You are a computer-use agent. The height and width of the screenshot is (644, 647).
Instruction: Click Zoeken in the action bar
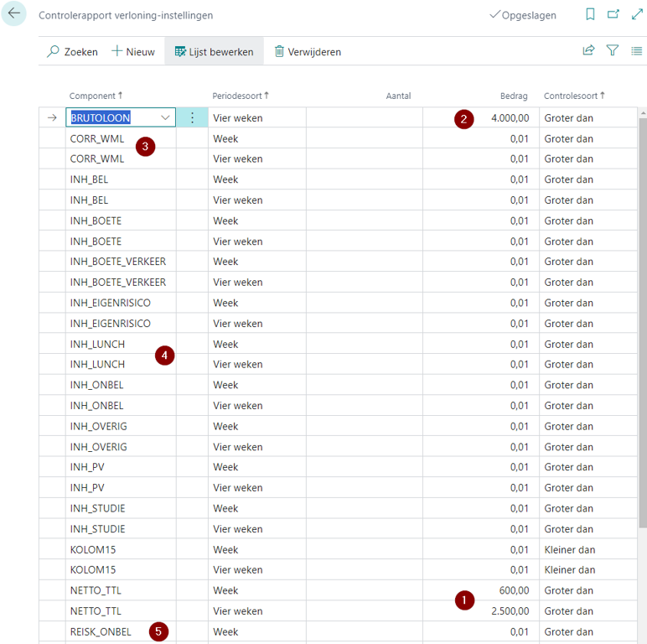tap(72, 52)
